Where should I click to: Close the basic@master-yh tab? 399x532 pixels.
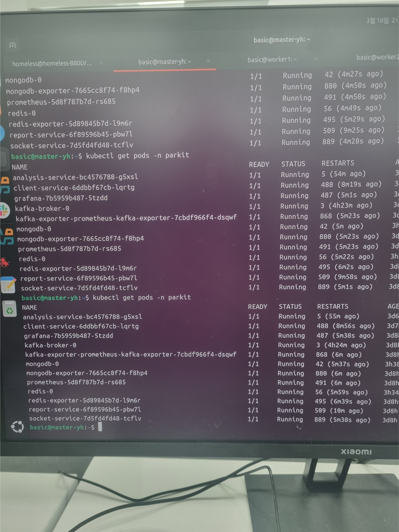pos(208,61)
